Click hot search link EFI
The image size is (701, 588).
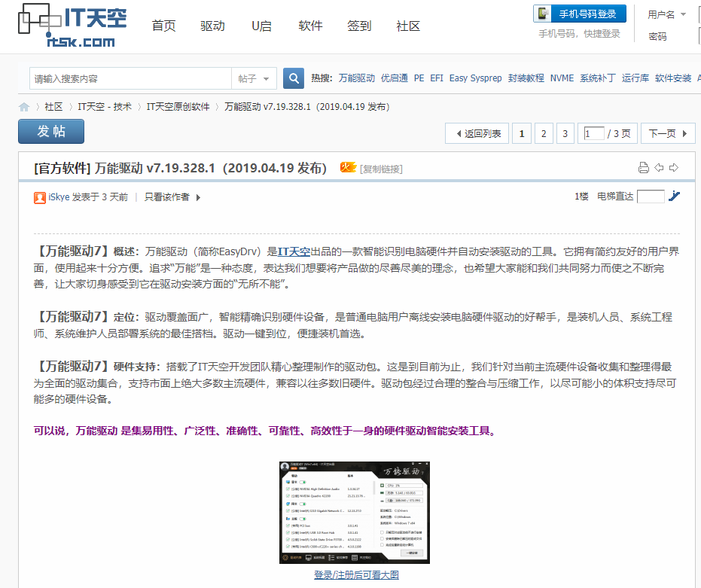(437, 78)
